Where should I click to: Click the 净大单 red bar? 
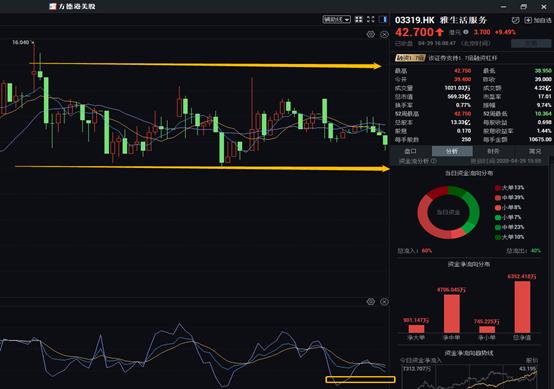pyautogui.click(x=416, y=329)
